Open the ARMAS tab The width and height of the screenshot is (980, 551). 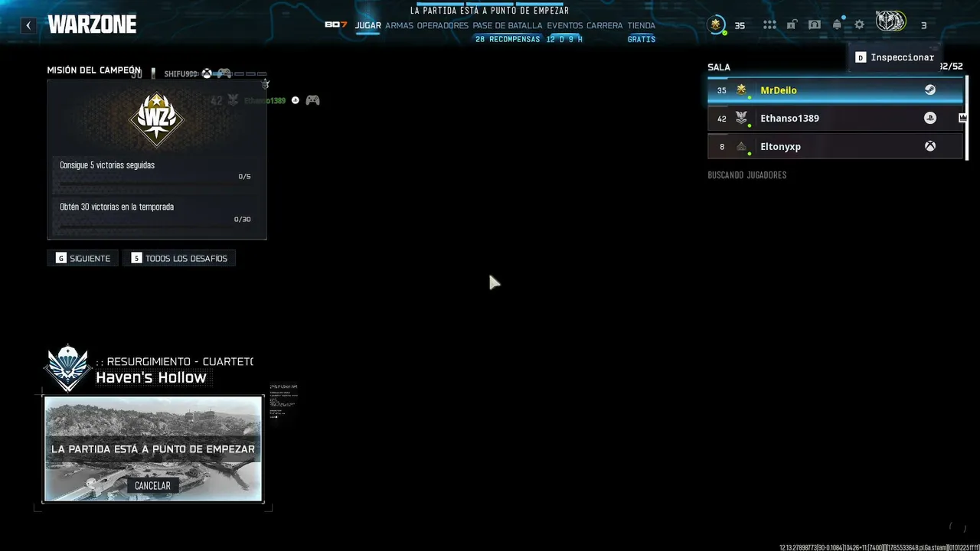coord(399,25)
